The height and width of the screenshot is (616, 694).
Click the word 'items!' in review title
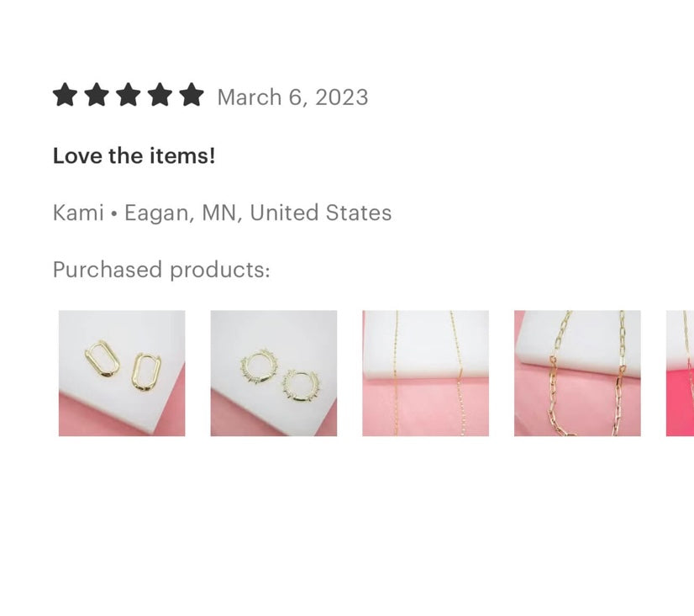point(182,155)
